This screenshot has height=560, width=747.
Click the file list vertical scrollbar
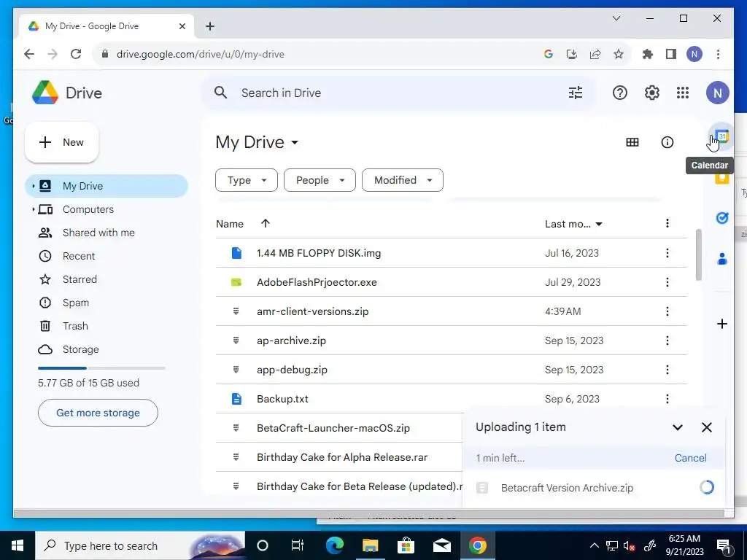point(698,254)
